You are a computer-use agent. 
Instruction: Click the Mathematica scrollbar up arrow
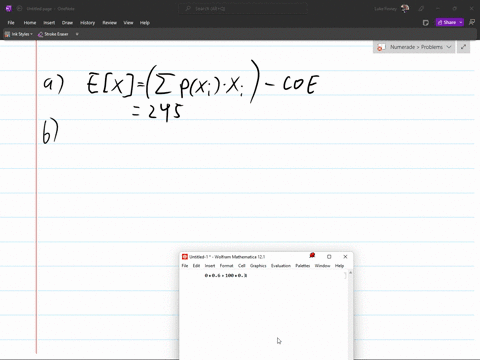click(350, 273)
